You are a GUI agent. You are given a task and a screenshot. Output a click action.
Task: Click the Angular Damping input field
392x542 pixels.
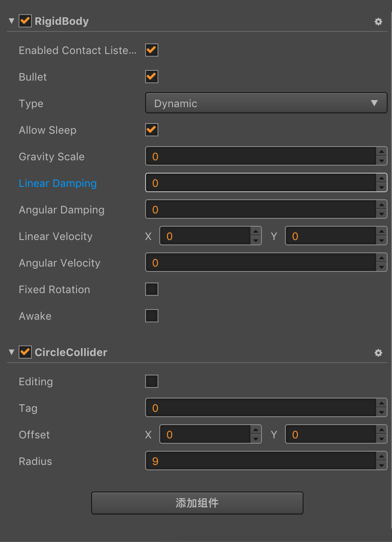tap(261, 209)
